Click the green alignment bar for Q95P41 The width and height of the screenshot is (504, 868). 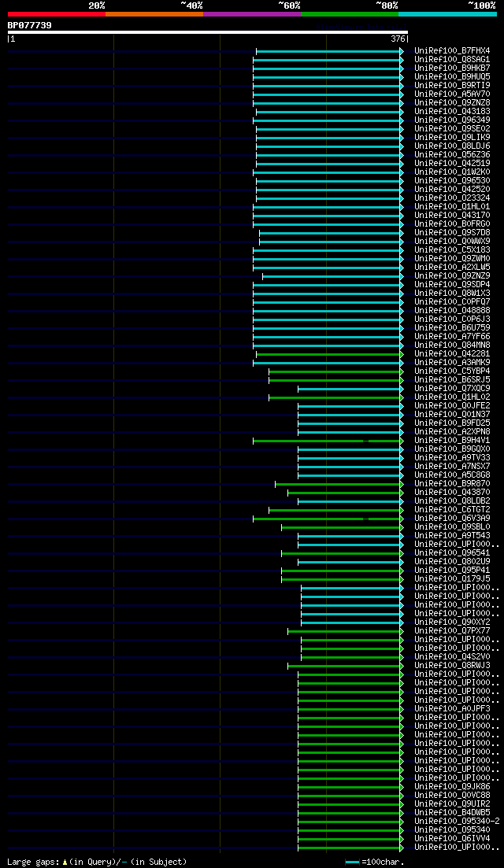point(341,571)
